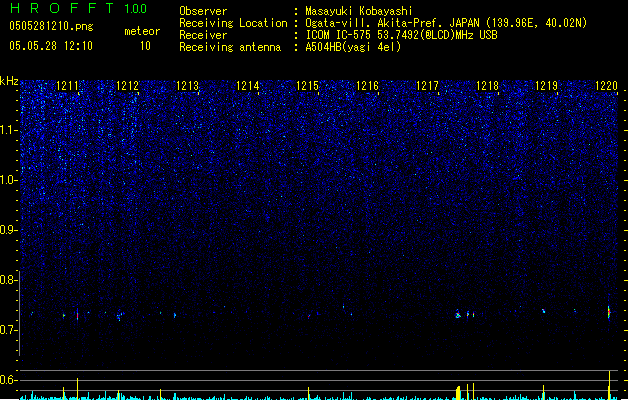Click the 'meteor' label
This screenshot has width=629, height=400.
tap(142, 31)
